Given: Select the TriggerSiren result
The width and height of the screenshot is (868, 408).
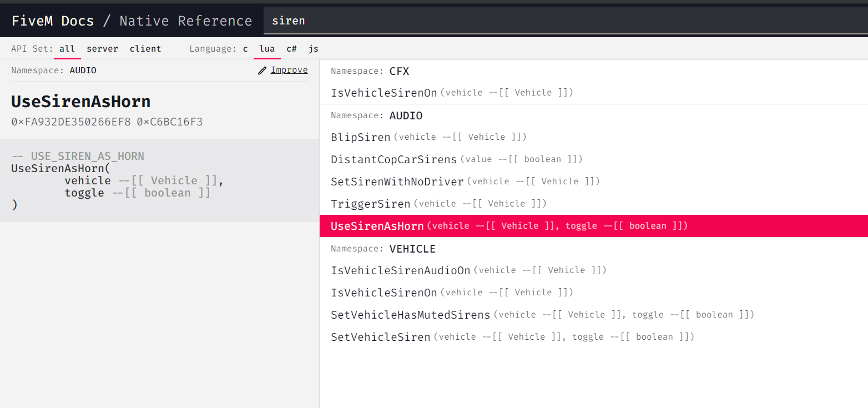Looking at the screenshot, I should tap(371, 204).
